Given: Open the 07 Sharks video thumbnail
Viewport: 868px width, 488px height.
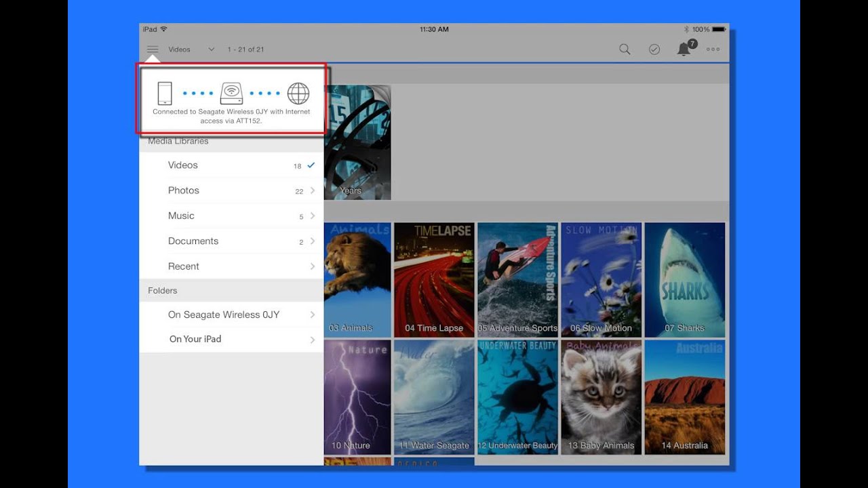Looking at the screenshot, I should (685, 280).
